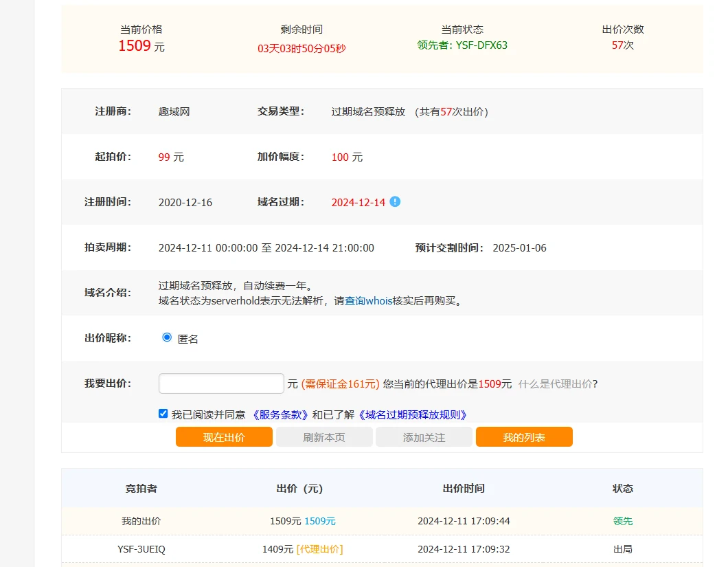Click the leader name YSF-DFX63

[x=481, y=45]
